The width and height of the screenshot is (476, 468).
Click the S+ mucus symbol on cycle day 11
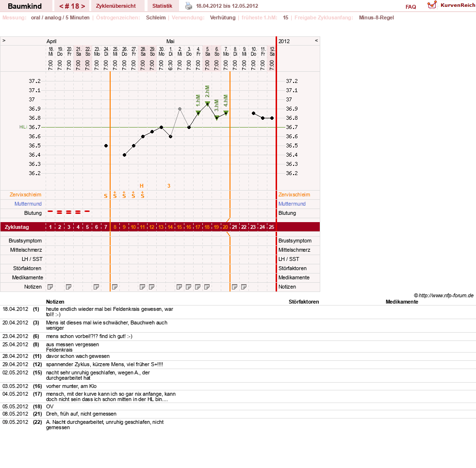pos(142,195)
